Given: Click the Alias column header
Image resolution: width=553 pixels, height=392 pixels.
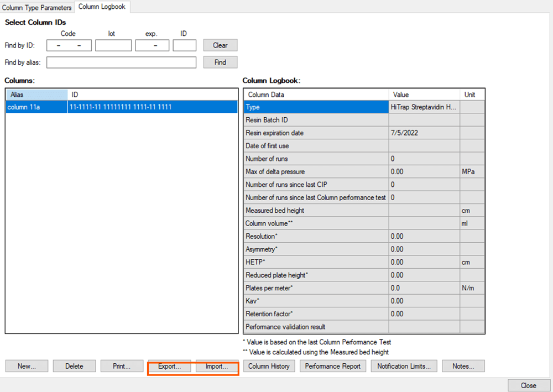Looking at the screenshot, I should (36, 95).
